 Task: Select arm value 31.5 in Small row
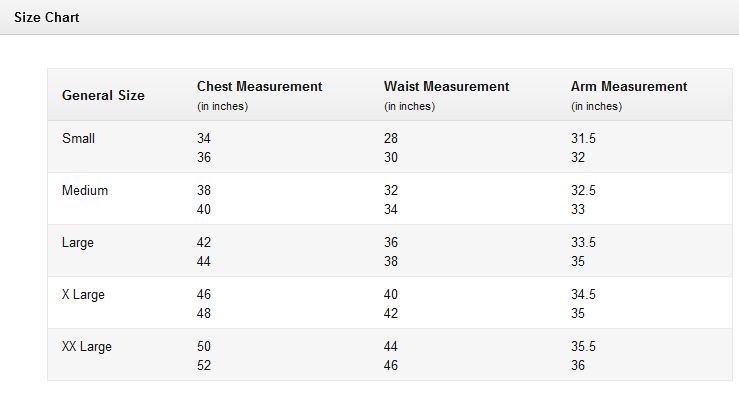(x=583, y=139)
